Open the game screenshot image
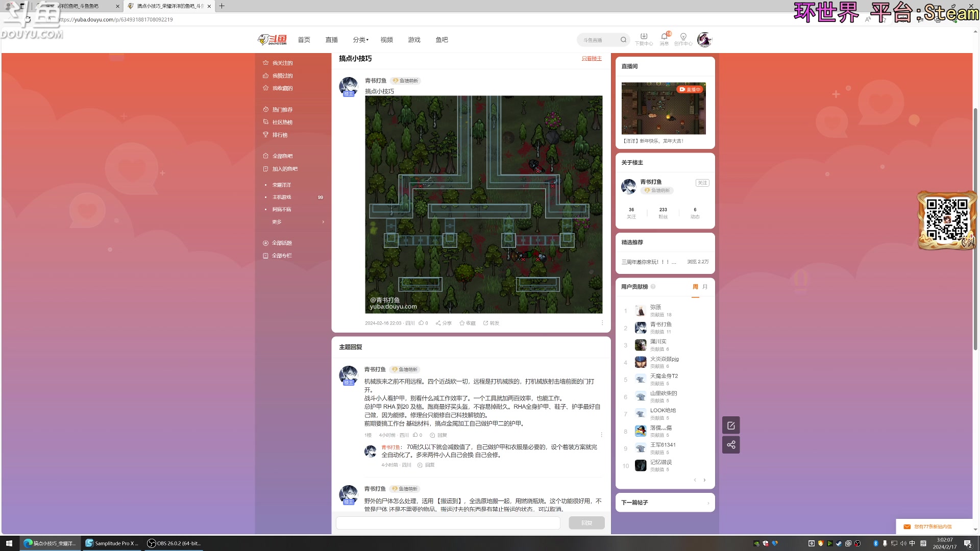Screen dimensions: 980x551 coord(483,204)
